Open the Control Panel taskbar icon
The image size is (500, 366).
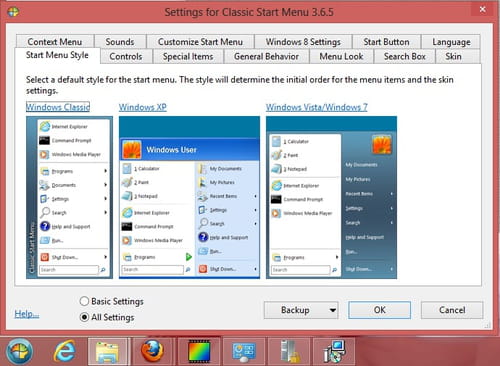tap(244, 352)
